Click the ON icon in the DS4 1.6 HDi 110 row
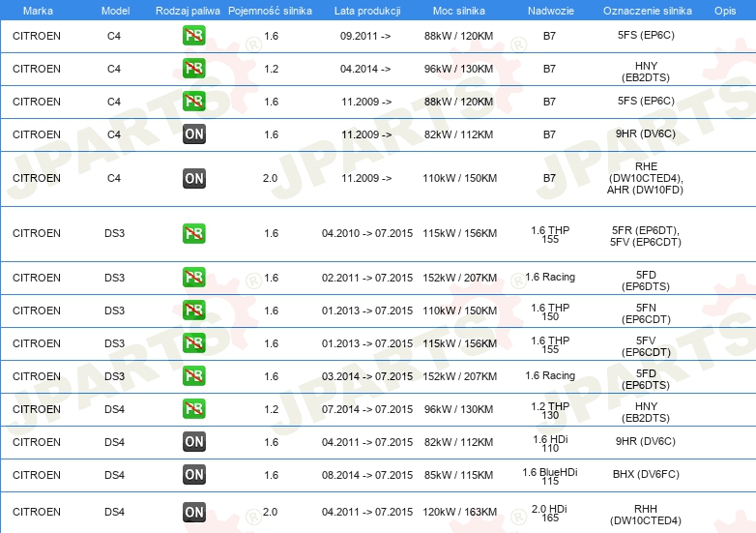 pyautogui.click(x=194, y=442)
